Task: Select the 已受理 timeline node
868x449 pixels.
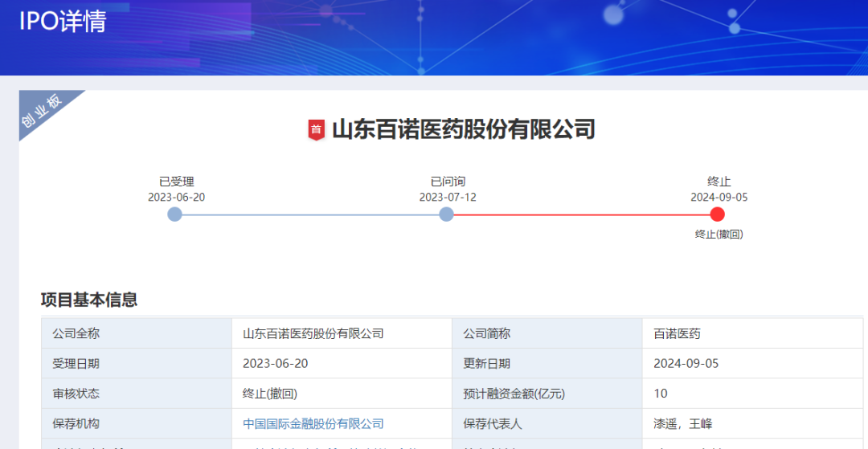Action: pyautogui.click(x=175, y=214)
